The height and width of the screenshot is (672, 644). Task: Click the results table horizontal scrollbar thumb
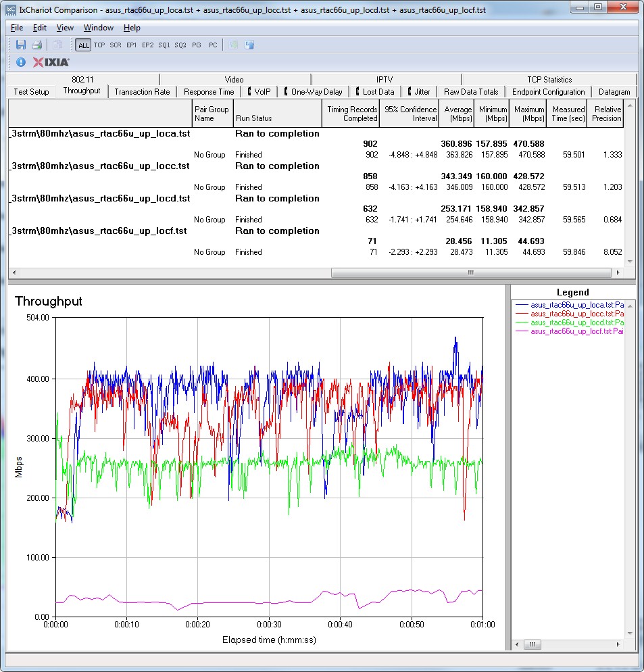(x=471, y=272)
